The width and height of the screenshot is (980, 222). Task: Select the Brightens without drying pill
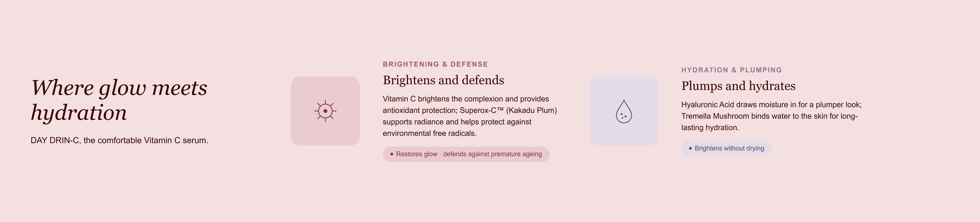tap(726, 148)
